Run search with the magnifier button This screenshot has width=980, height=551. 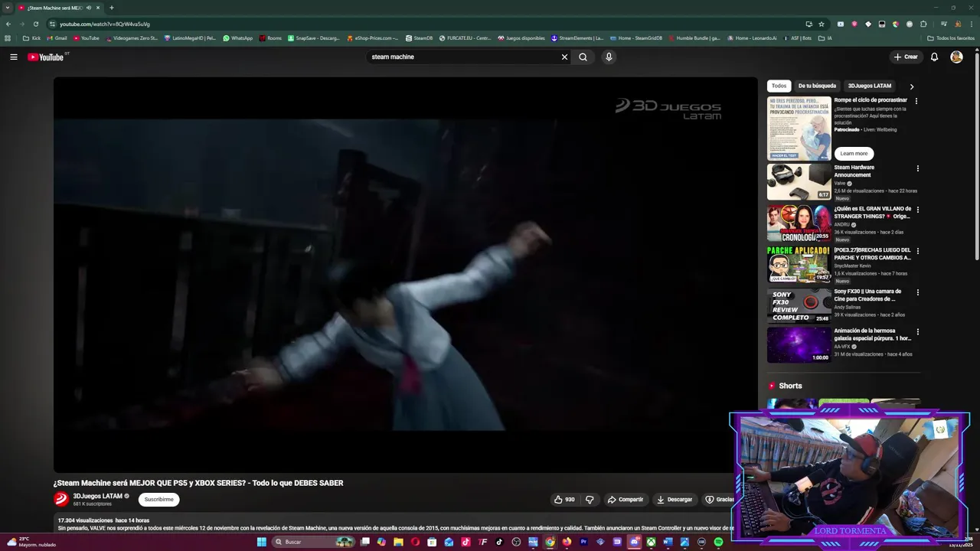pos(583,57)
